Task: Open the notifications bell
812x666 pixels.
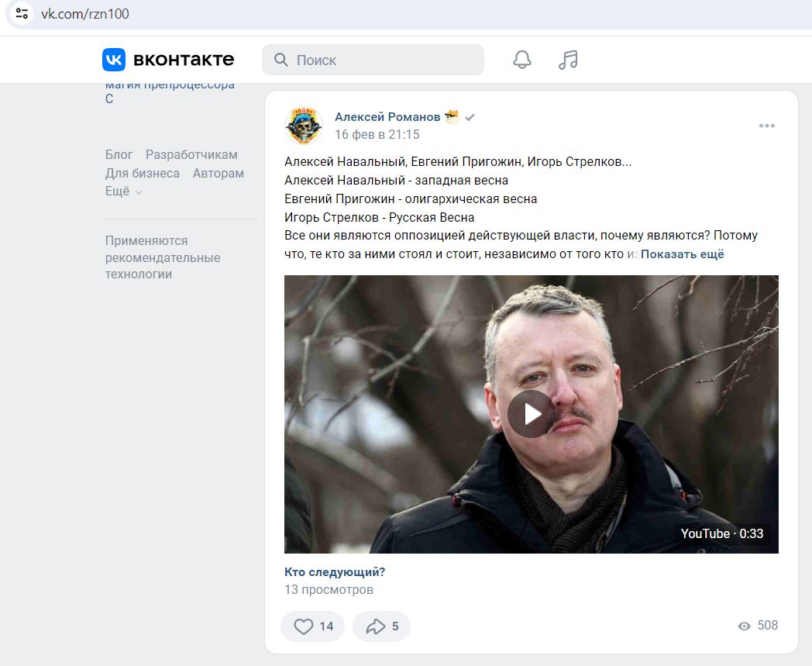Action: click(522, 60)
